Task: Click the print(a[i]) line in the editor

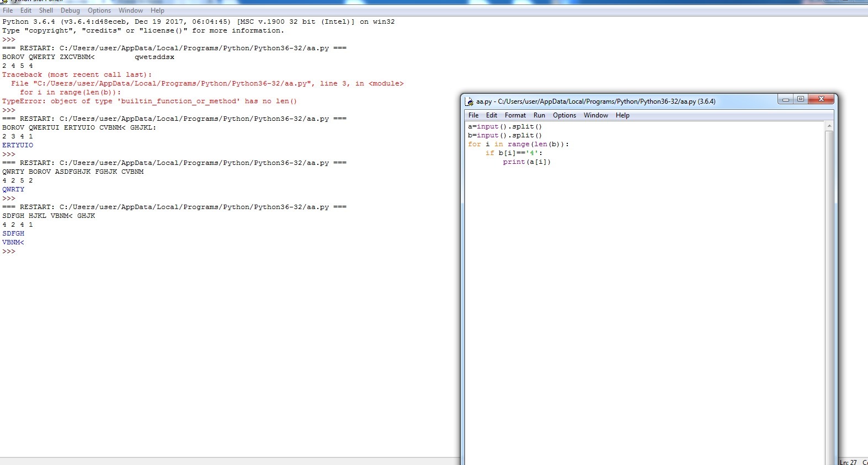Action: pyautogui.click(x=526, y=162)
